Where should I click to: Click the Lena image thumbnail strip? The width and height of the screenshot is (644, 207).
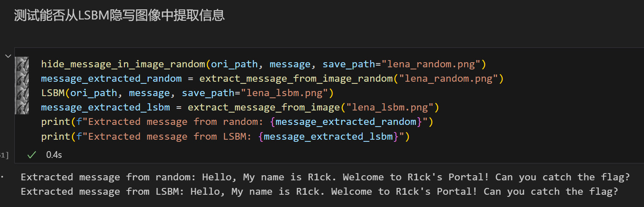[x=22, y=86]
